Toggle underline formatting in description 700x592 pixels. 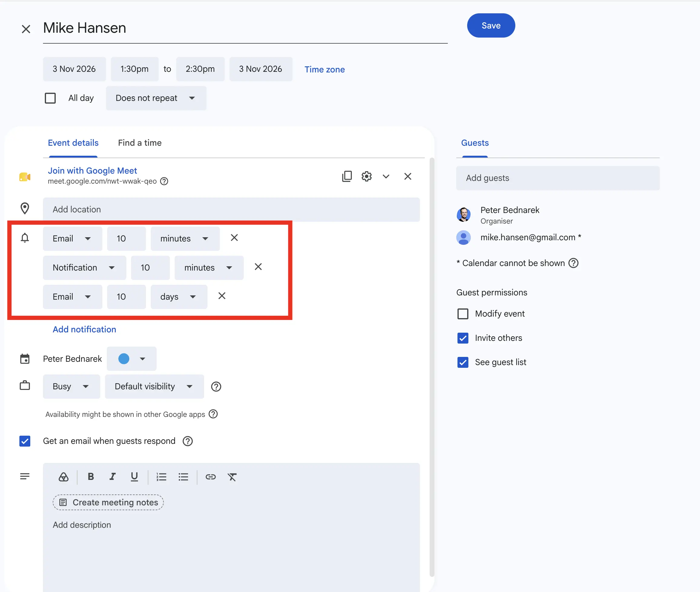coord(134,477)
